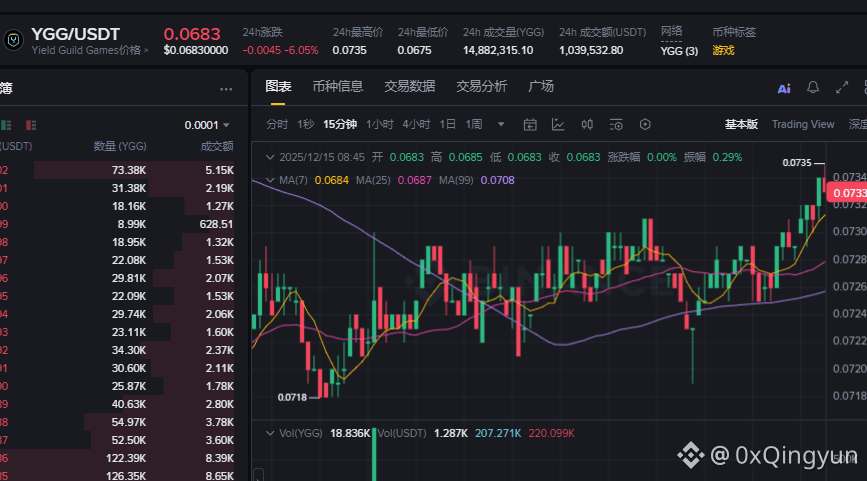Click the order row with 31.38K

click(117, 188)
